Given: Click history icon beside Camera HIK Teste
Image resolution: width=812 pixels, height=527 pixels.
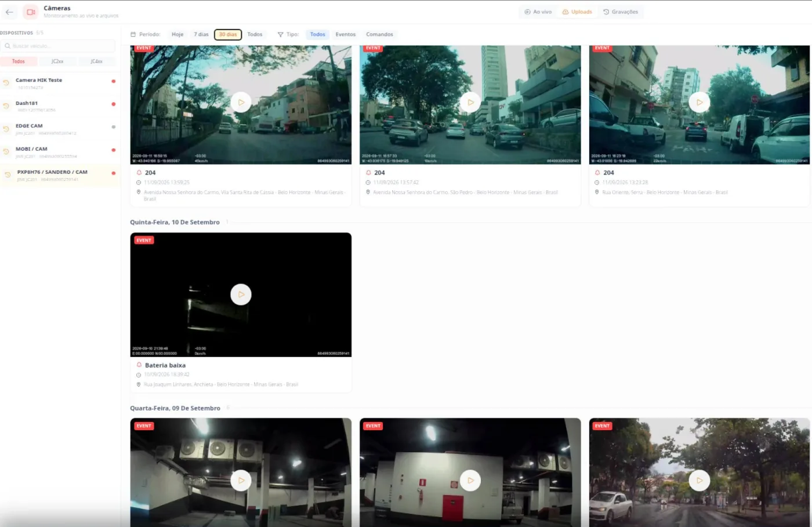Looking at the screenshot, I should [6, 83].
